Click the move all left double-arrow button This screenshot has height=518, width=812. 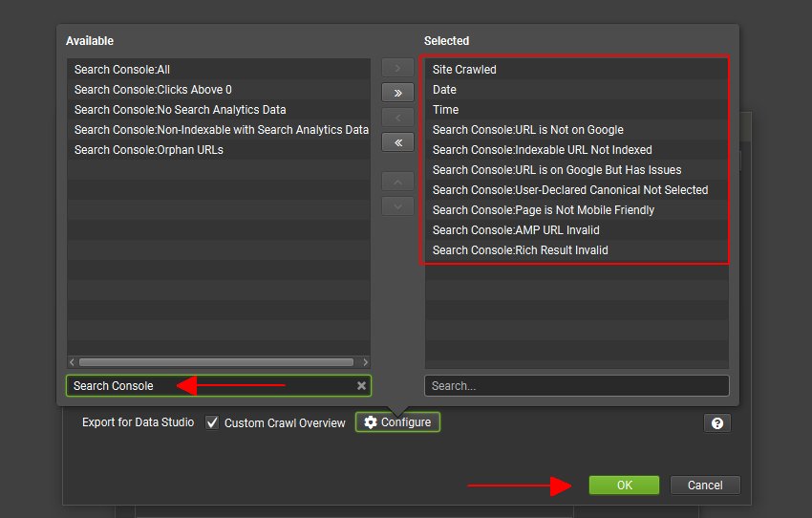point(397,142)
